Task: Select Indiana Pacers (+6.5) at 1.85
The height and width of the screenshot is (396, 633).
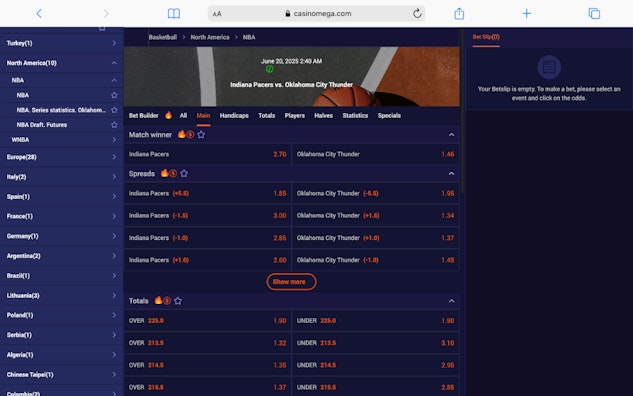Action: click(x=208, y=193)
